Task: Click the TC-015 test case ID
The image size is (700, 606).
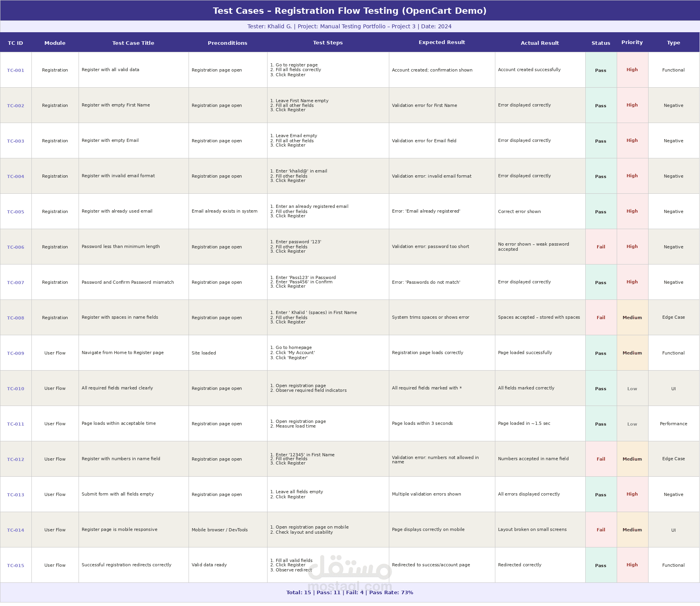Action: pos(16,566)
